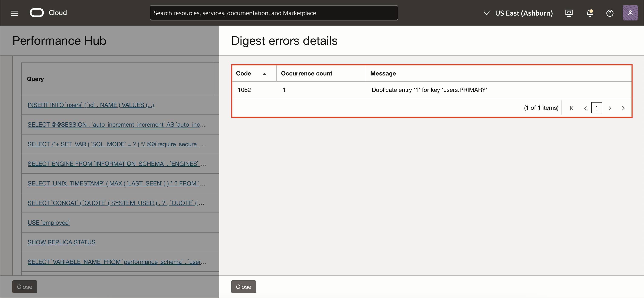Edit the pagination page number box
644x298 pixels.
[597, 108]
